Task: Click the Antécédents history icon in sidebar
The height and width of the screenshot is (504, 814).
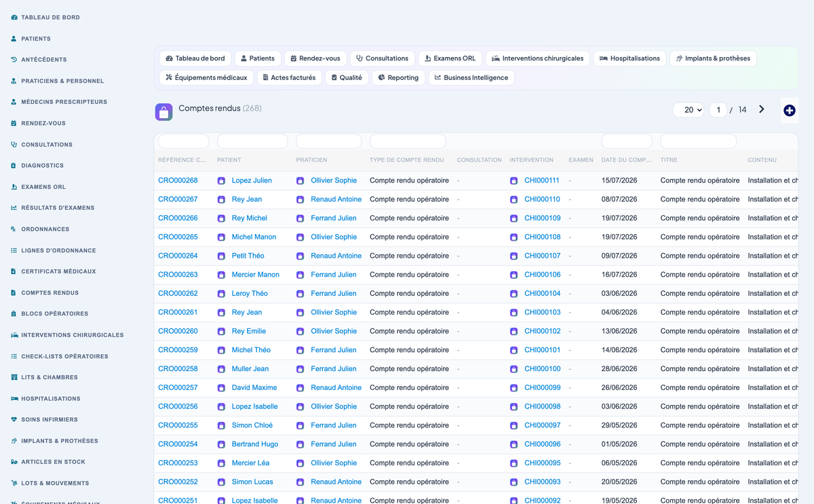Action: click(14, 60)
